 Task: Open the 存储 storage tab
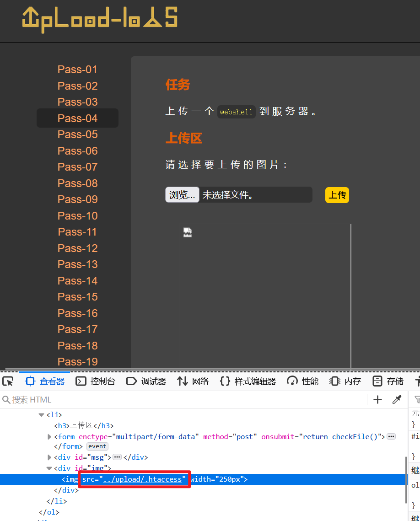click(x=388, y=381)
